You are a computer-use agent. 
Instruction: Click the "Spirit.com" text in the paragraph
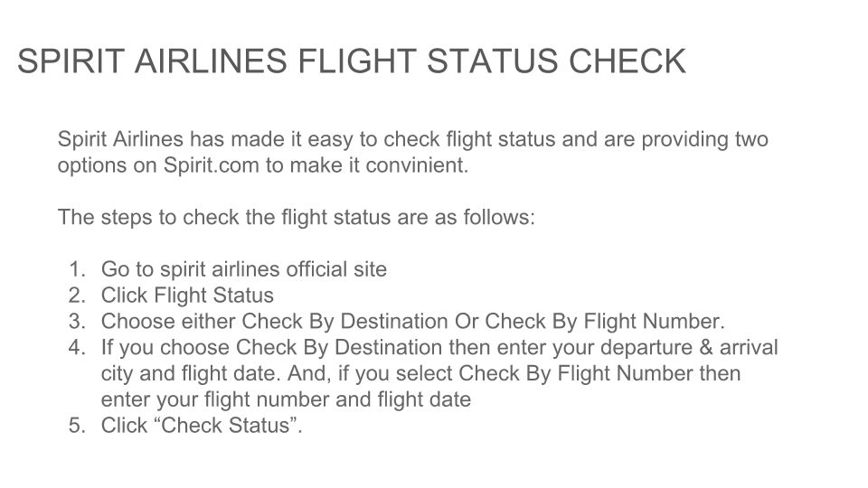click(x=200, y=166)
